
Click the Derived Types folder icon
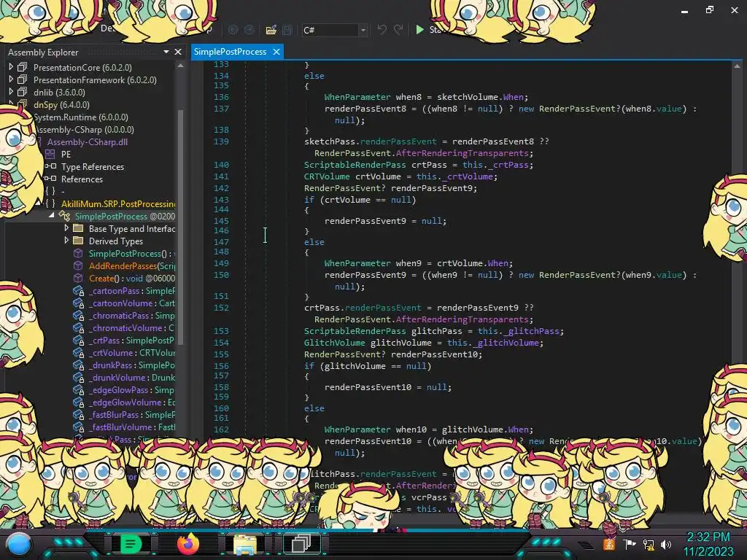(x=78, y=241)
